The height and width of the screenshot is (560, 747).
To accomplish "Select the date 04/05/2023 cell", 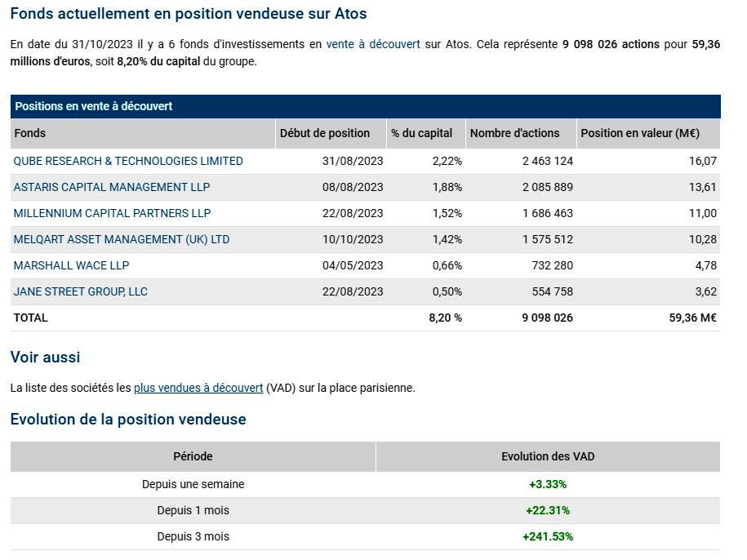I will point(353,266).
